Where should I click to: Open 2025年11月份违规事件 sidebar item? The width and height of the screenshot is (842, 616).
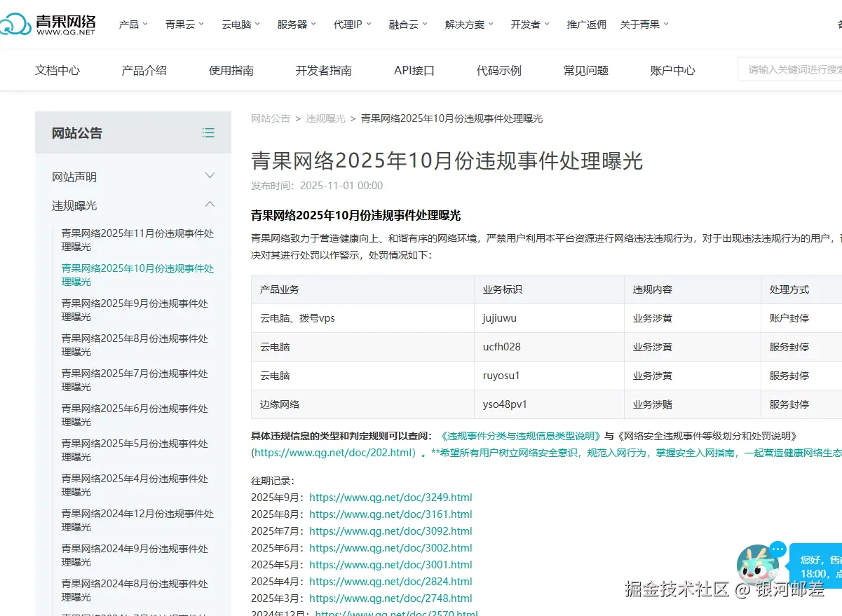click(137, 240)
